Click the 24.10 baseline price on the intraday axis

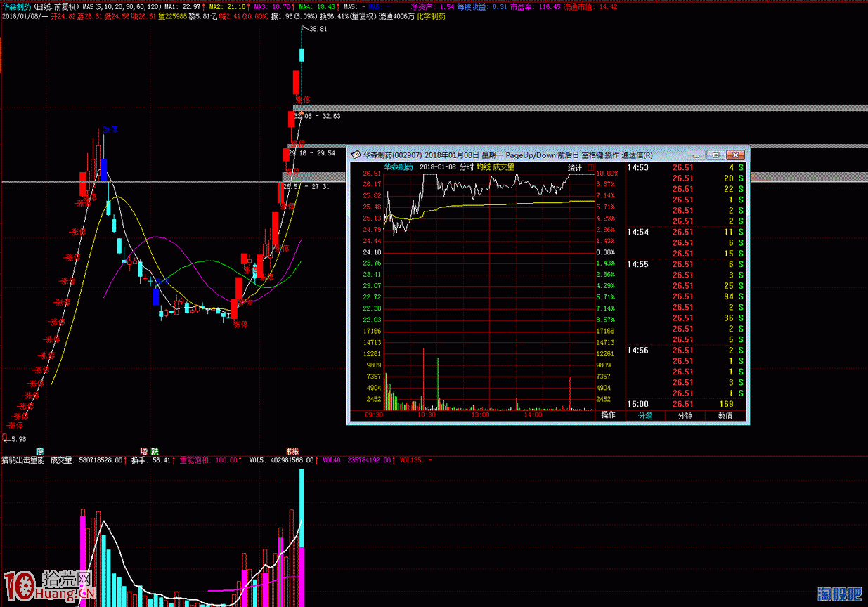(x=372, y=252)
